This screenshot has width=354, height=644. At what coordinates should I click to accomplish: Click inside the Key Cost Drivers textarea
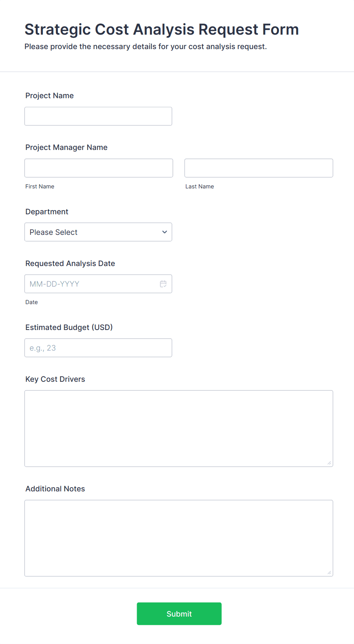[x=179, y=429]
